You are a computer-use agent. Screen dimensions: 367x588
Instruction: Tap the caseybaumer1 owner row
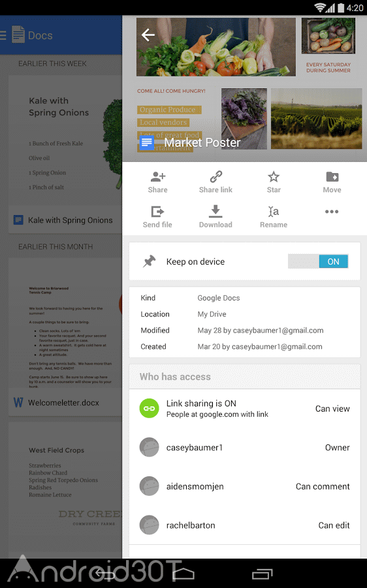pos(245,448)
